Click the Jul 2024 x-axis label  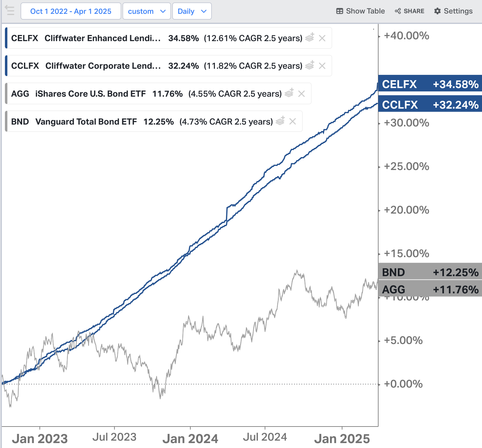pyautogui.click(x=265, y=437)
